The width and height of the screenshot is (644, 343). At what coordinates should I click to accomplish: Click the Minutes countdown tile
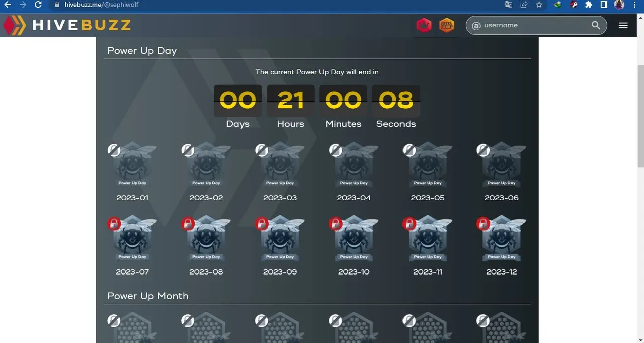coord(344,101)
